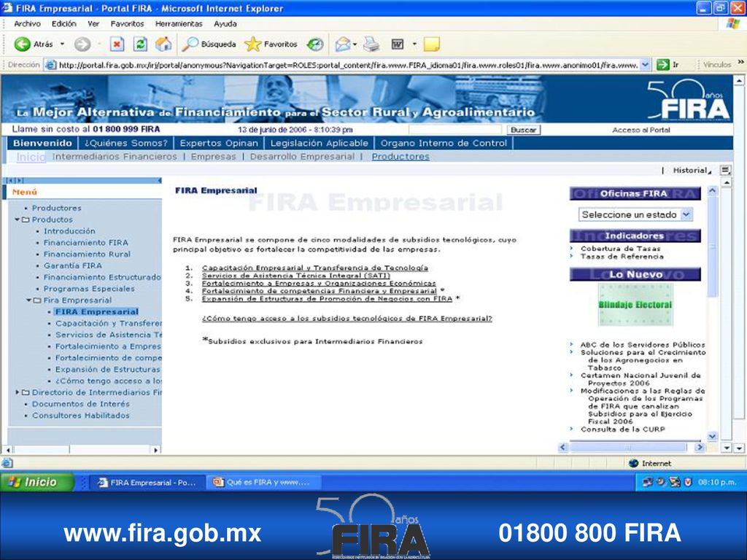The image size is (747, 560).
Task: Click the Blindaje Electoral banner image
Action: point(635,305)
